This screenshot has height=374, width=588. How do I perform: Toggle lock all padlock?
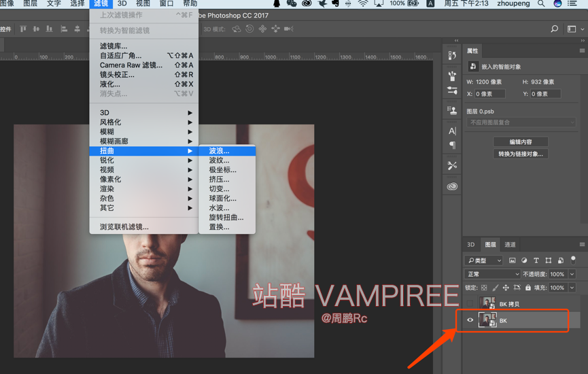(528, 288)
